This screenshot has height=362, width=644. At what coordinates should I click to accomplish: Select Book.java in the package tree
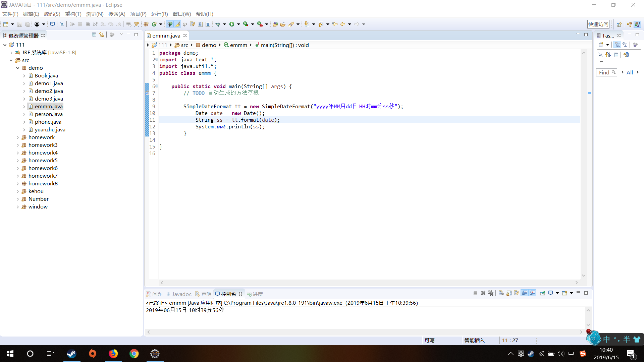click(x=46, y=76)
